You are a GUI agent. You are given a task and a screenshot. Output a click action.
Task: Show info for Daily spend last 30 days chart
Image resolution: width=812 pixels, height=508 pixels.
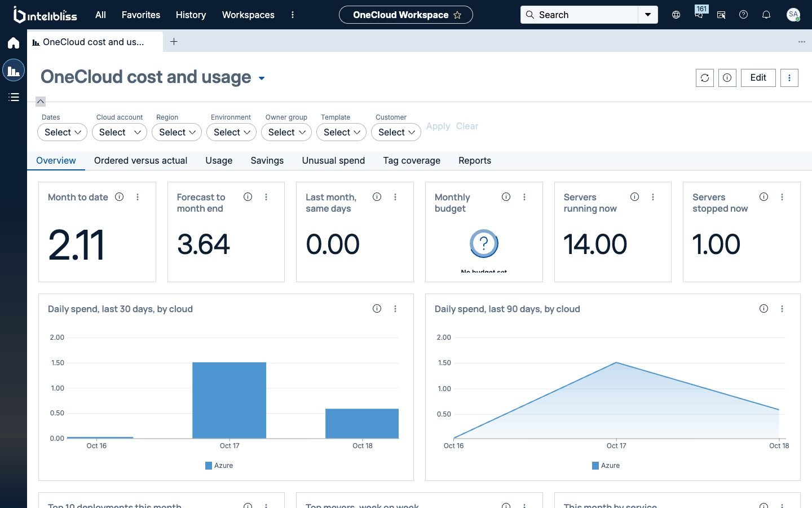click(x=377, y=309)
